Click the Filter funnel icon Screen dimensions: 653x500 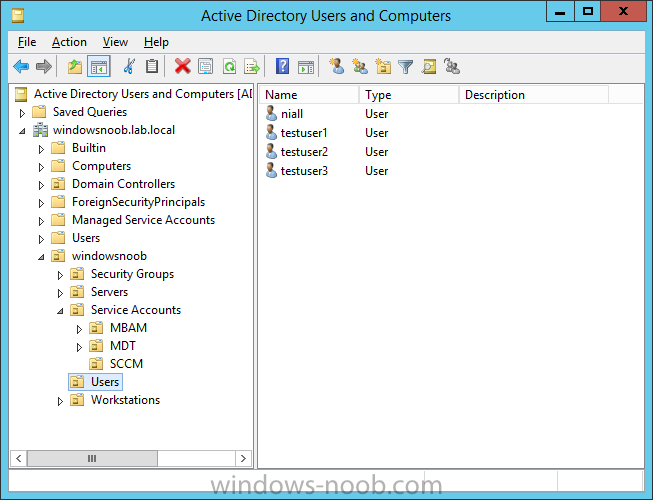point(406,67)
